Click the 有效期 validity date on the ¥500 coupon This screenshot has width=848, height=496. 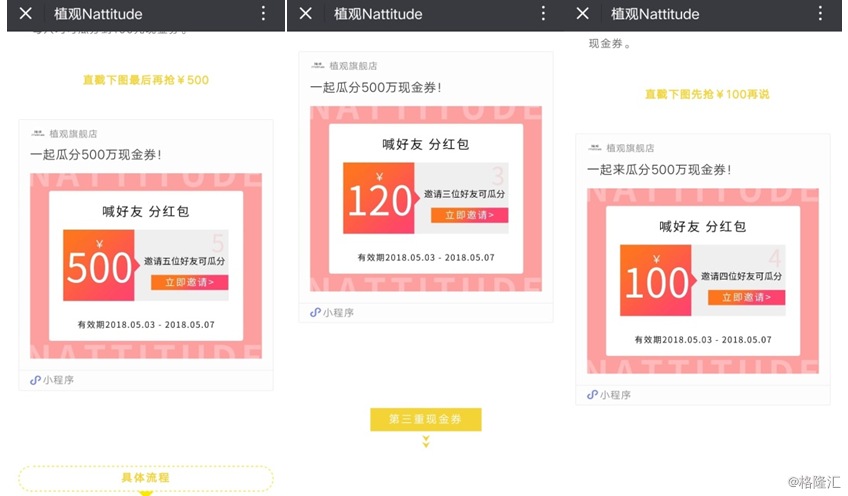[146, 325]
